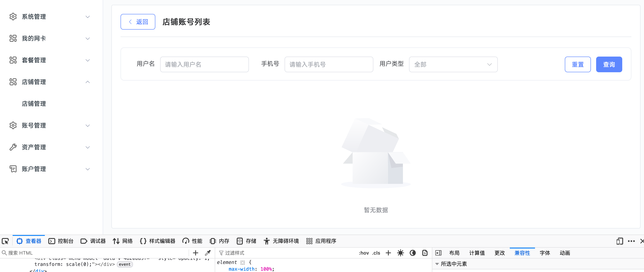Click the 请输入手机号 phone input field
The width and height of the screenshot is (644, 272).
pyautogui.click(x=329, y=64)
